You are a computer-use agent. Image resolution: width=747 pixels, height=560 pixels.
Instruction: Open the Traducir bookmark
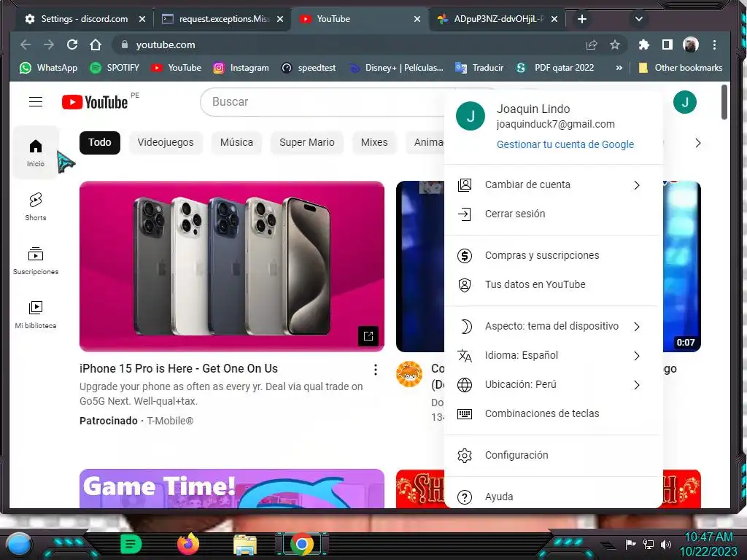click(479, 68)
